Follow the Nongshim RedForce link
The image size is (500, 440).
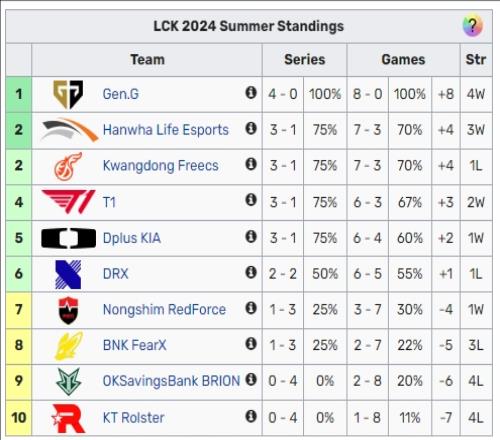point(164,310)
